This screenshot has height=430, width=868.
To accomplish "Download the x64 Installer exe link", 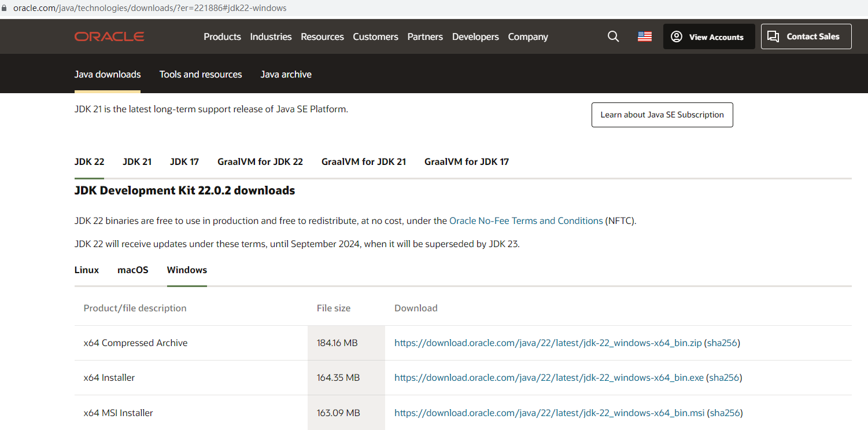I will [548, 377].
